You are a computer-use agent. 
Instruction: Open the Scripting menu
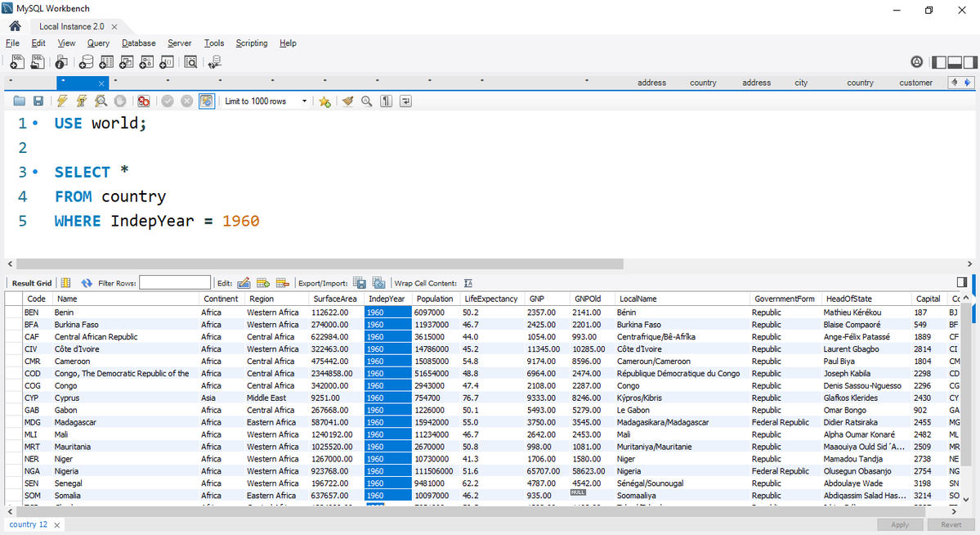coord(251,43)
